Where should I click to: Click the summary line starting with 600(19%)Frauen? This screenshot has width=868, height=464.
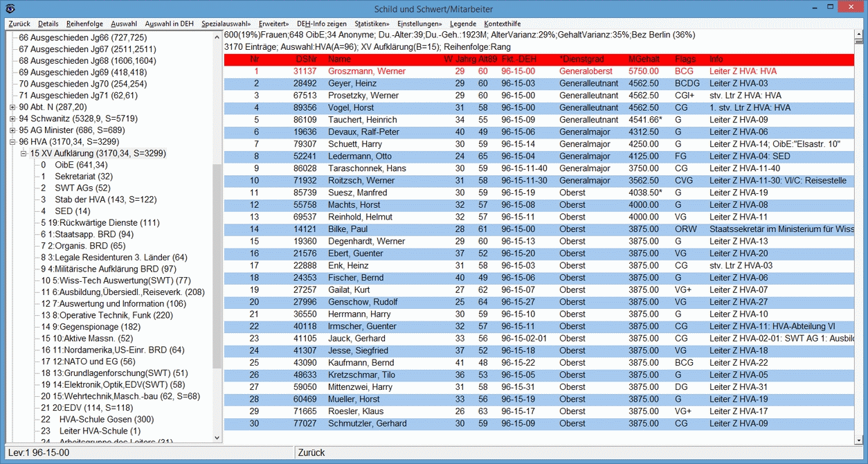point(460,35)
